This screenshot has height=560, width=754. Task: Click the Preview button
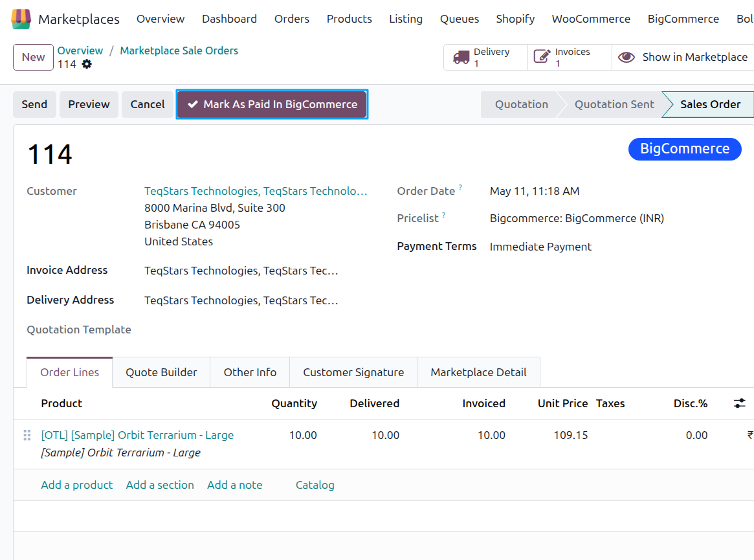89,104
